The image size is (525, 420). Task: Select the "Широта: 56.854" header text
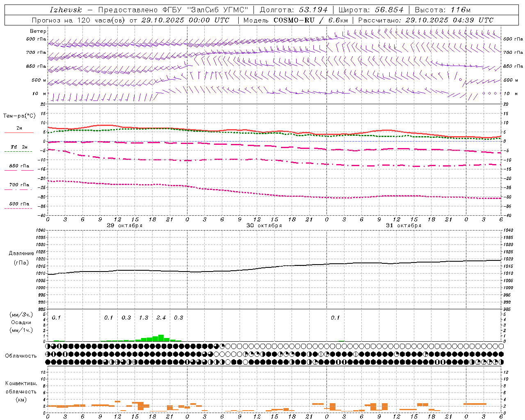[371, 10]
